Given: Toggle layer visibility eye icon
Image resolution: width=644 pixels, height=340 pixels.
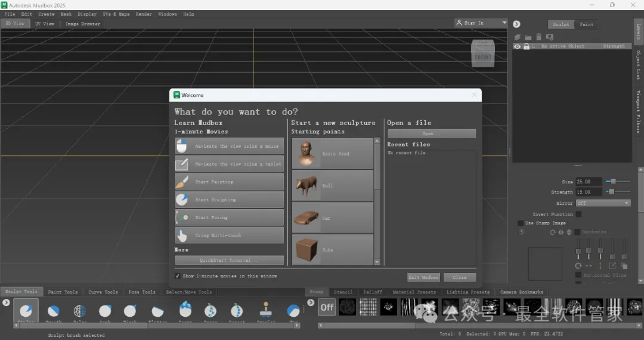Looking at the screenshot, I should pos(518,46).
